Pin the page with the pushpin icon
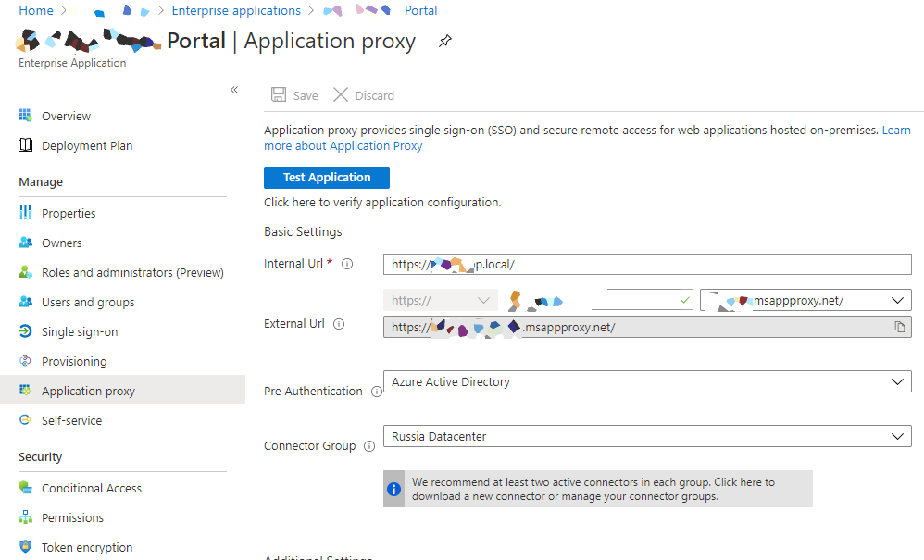 point(445,42)
